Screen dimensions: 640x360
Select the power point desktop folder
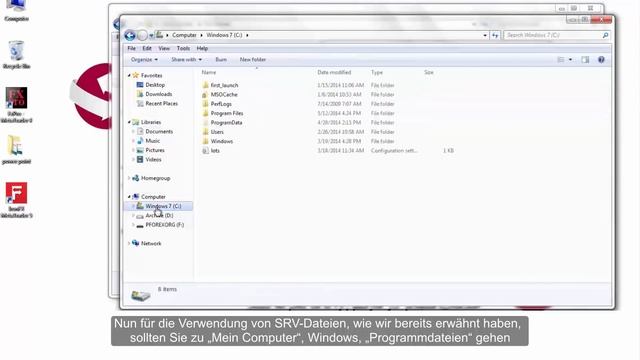[16, 150]
